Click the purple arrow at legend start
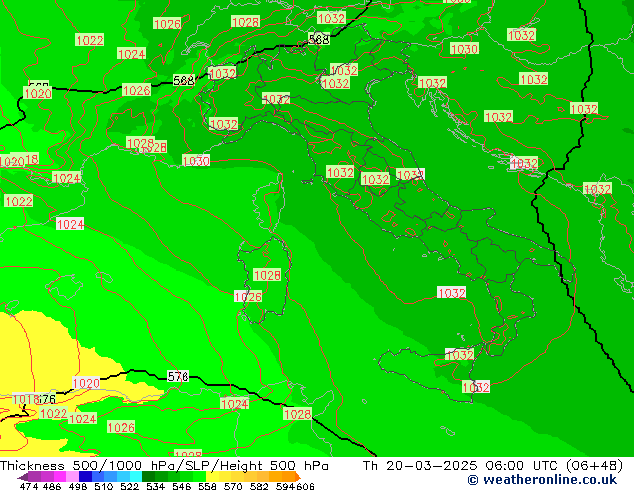 pyautogui.click(x=23, y=477)
